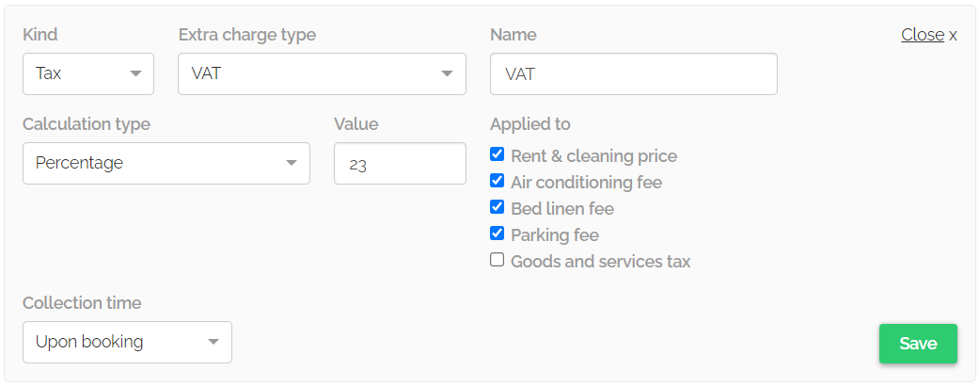Click the x next to Close
The width and height of the screenshot is (980, 387).
pyautogui.click(x=953, y=36)
